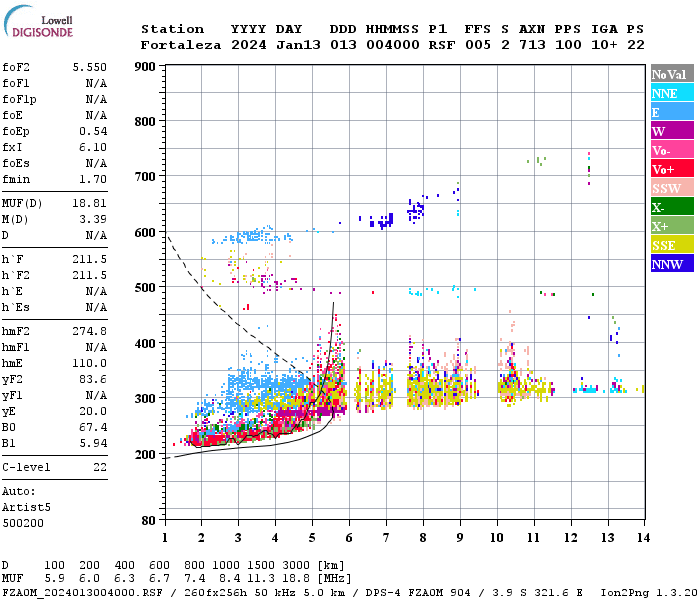
Task: Click the hmE value 110.0
Action: pos(90,363)
